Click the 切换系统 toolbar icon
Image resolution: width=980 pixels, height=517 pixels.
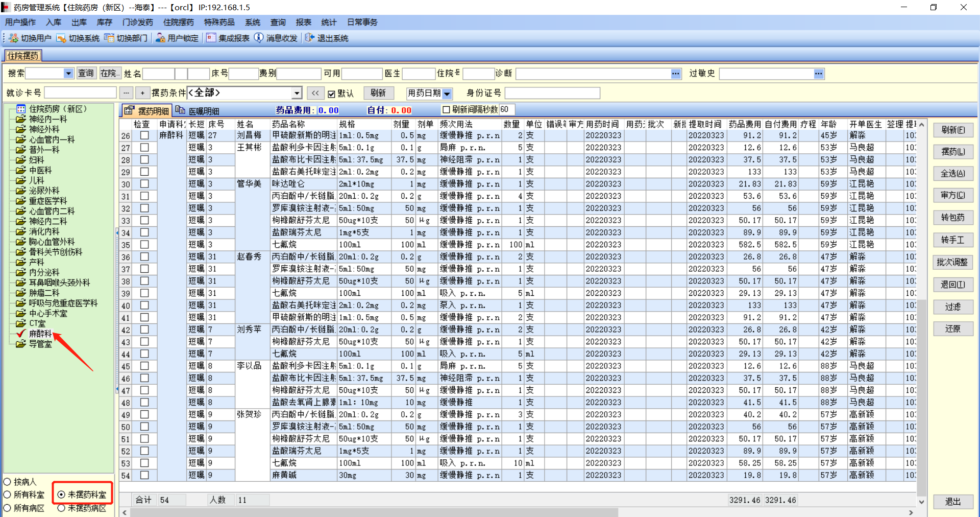61,38
